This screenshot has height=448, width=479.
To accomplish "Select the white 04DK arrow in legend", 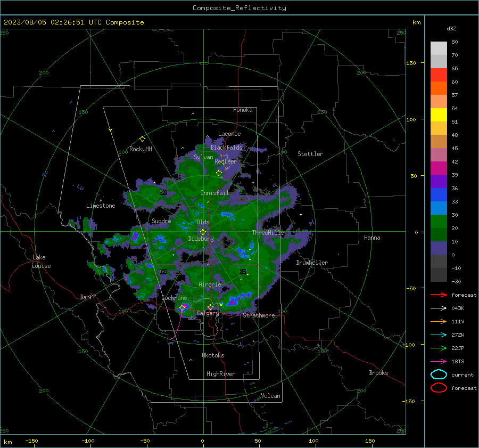I will click(x=439, y=308).
